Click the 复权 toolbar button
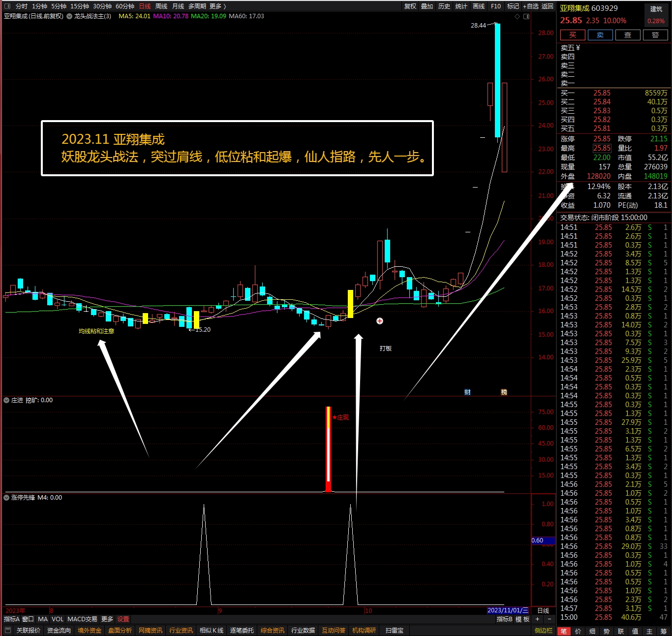This screenshot has height=636, width=672. [x=410, y=6]
